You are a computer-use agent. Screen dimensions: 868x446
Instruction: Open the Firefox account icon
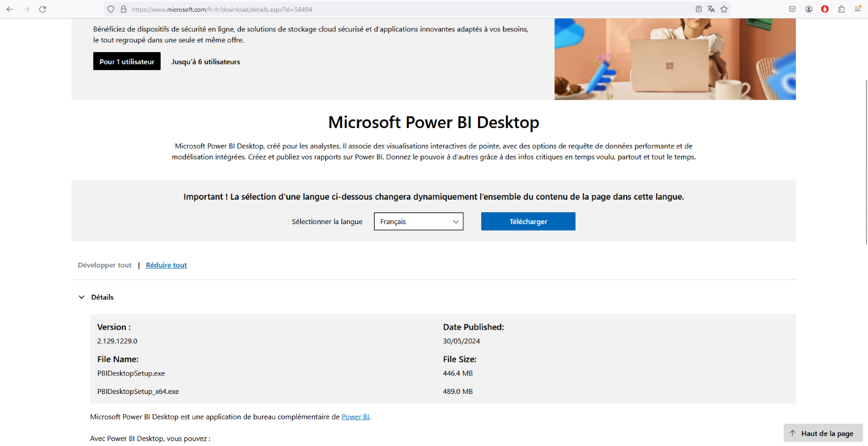tap(809, 9)
